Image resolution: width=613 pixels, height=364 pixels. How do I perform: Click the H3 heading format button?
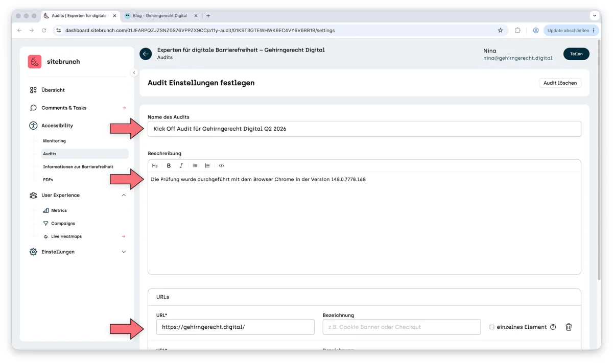click(x=155, y=166)
